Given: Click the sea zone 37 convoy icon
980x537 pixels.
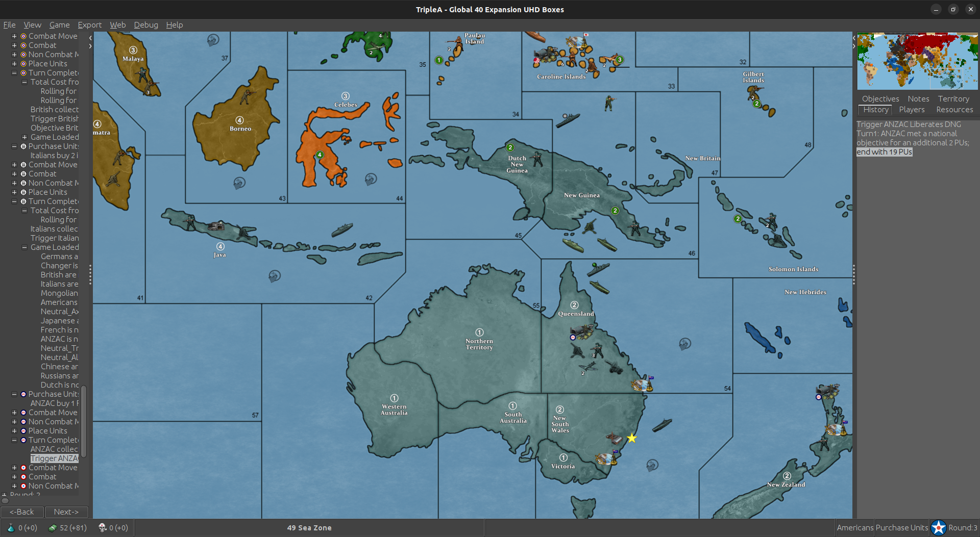Looking at the screenshot, I should [213, 40].
